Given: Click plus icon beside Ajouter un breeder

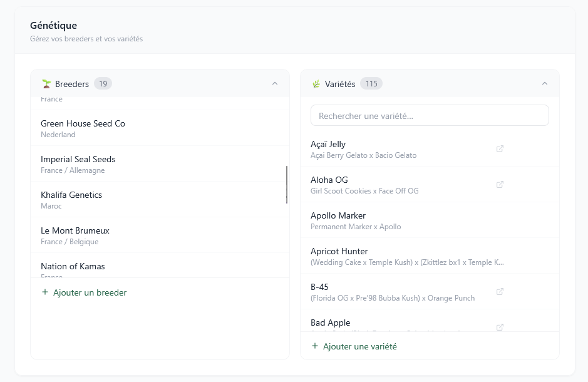Looking at the screenshot, I should pyautogui.click(x=45, y=292).
